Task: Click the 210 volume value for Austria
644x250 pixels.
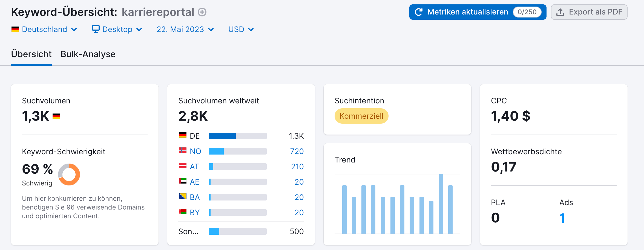Action: tap(297, 167)
